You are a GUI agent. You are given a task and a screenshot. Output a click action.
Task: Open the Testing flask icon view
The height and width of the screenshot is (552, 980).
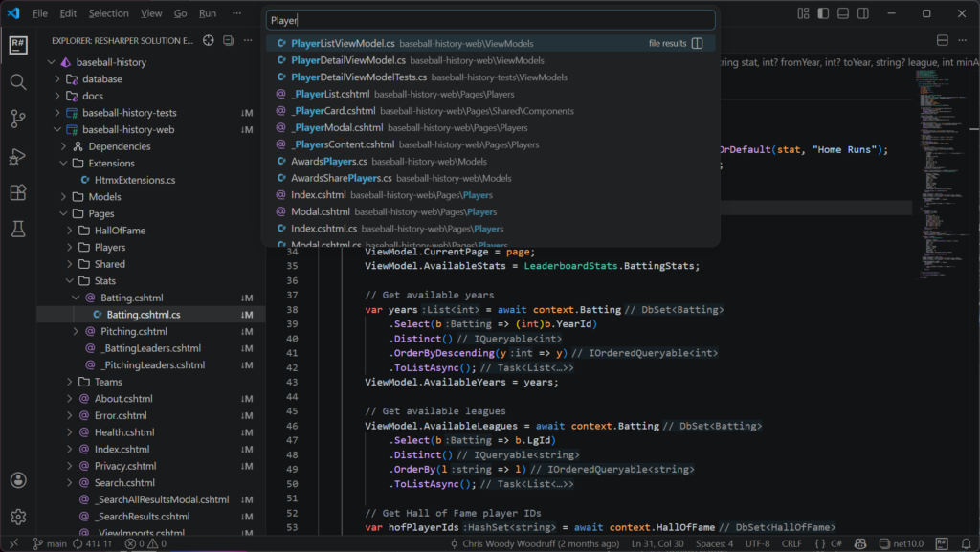tap(17, 229)
